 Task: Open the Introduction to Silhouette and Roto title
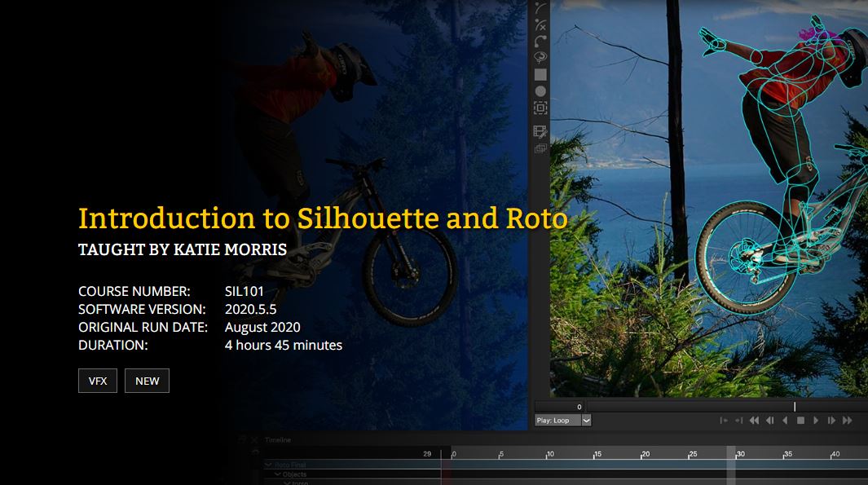[x=323, y=218]
